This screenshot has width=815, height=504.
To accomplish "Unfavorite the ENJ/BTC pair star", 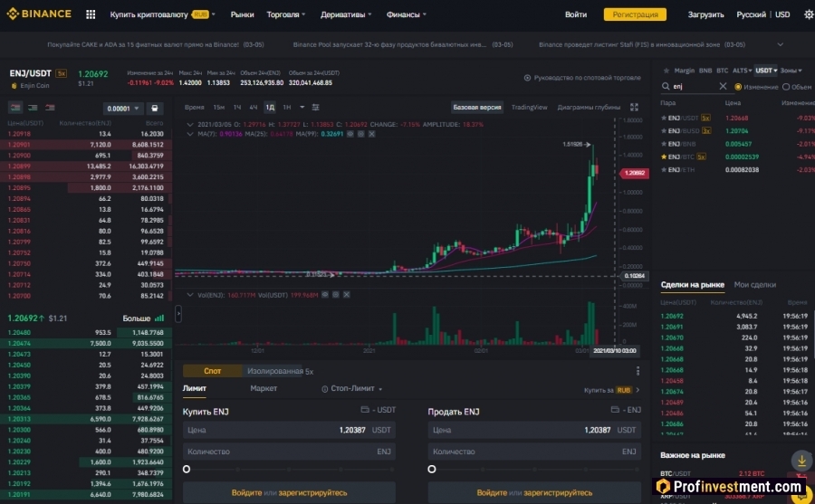I will (664, 157).
